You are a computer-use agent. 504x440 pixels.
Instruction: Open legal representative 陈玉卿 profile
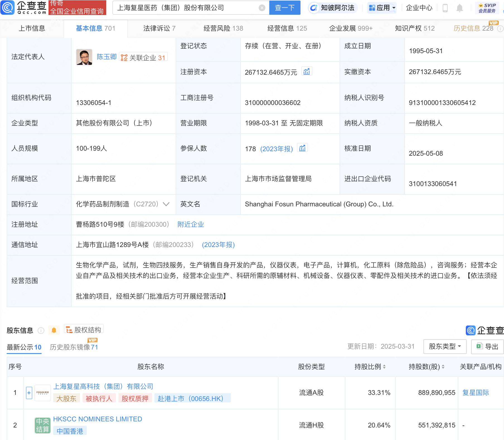click(x=106, y=57)
